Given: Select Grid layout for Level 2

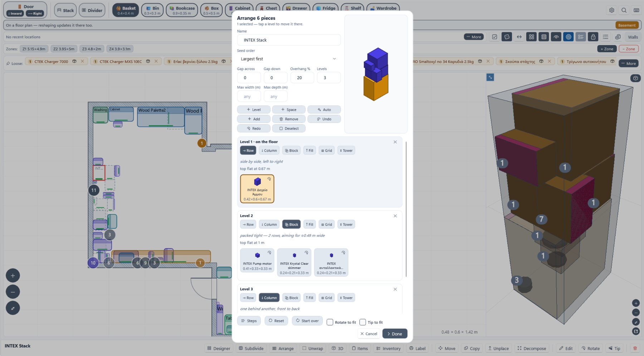Looking at the screenshot, I should pos(327,225).
